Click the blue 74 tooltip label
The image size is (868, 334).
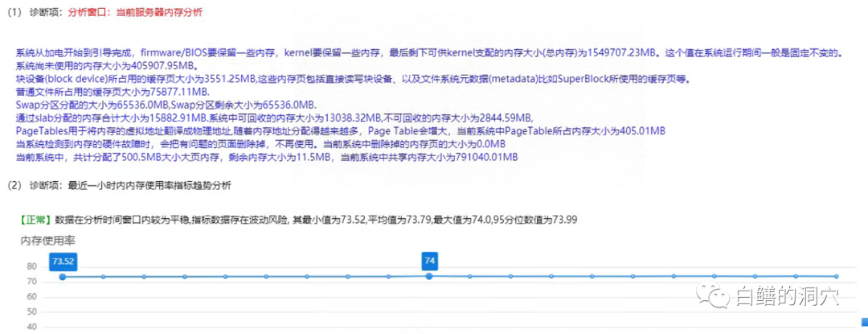point(429,261)
